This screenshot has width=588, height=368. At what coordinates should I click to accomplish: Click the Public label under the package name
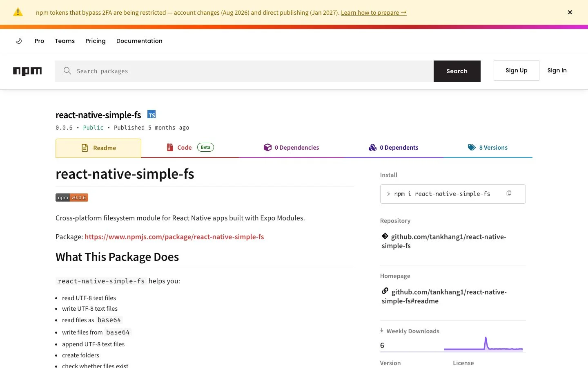point(93,128)
